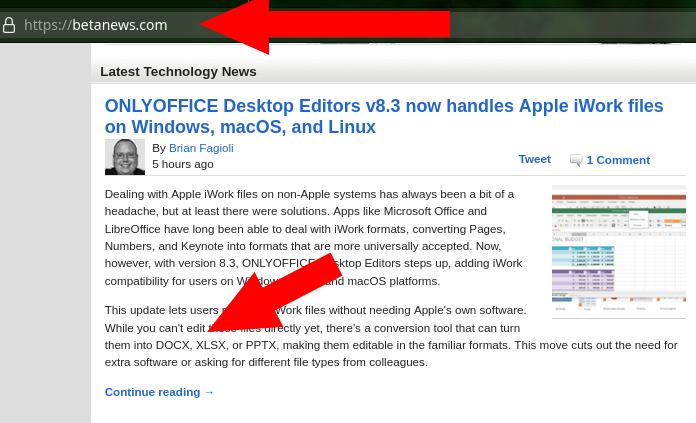Click Brian Fagioli's author photo
Viewport: 696px width, 423px height.
(125, 157)
